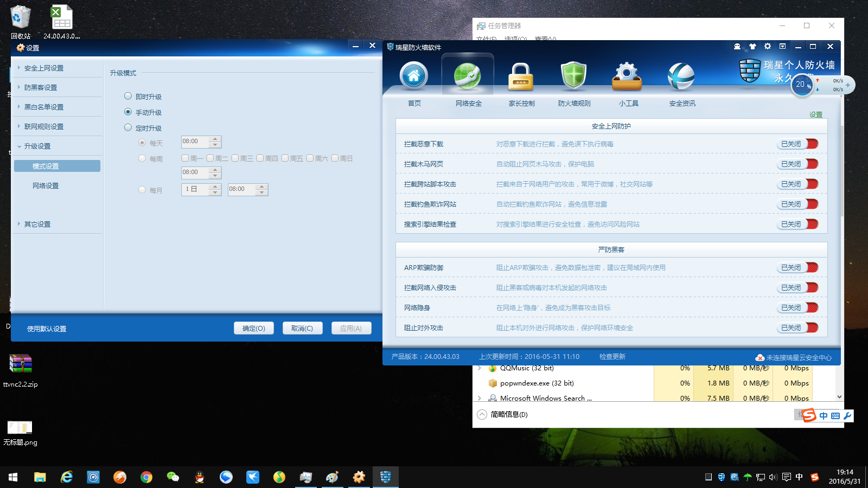868x488 pixels.
Task: Select the 手动升级 radio button
Action: pyautogui.click(x=128, y=112)
